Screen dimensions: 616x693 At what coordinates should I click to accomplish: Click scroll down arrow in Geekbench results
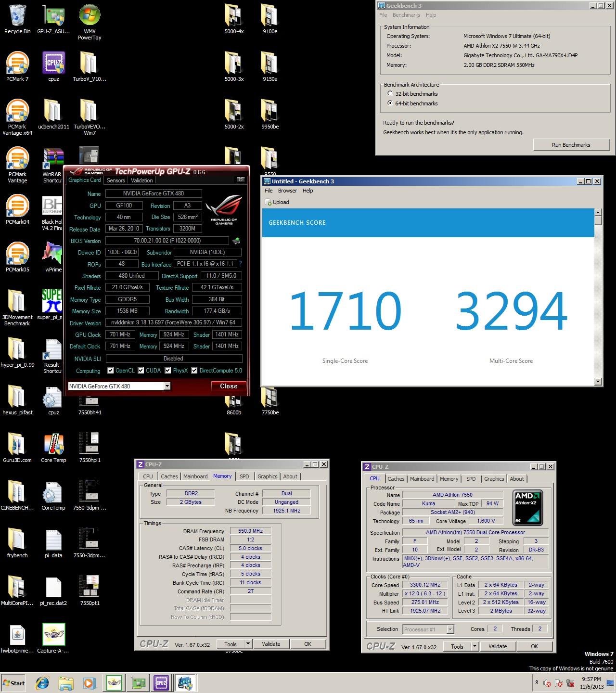click(x=598, y=382)
